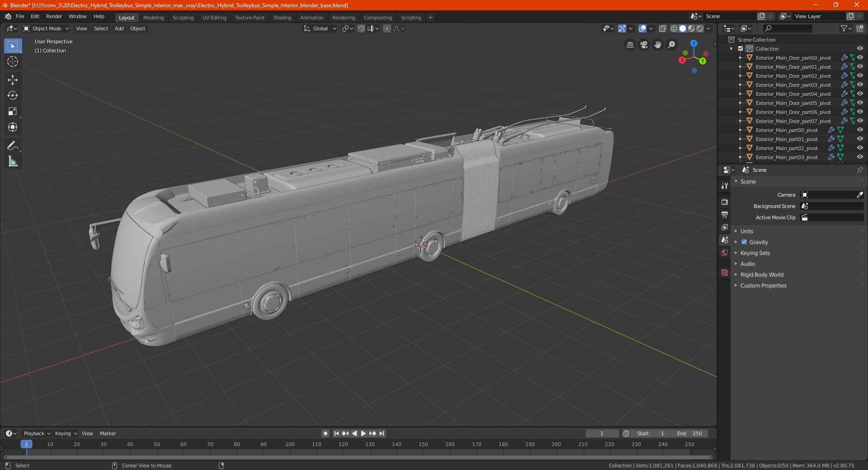Screen dimensions: 868x470
Task: Open Global transform orientation dropdown
Action: pos(320,28)
